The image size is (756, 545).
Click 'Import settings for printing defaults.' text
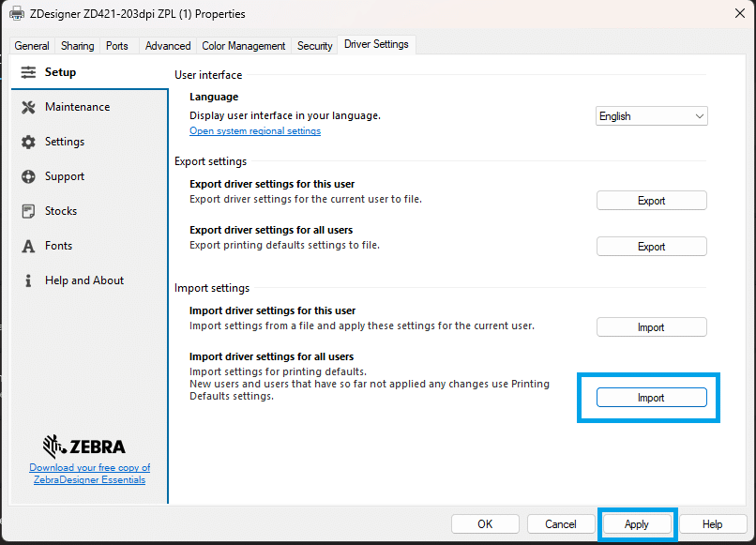tap(279, 371)
